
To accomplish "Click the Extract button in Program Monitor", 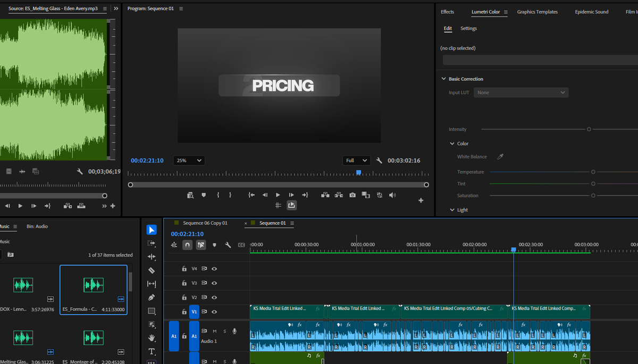I will (x=339, y=195).
